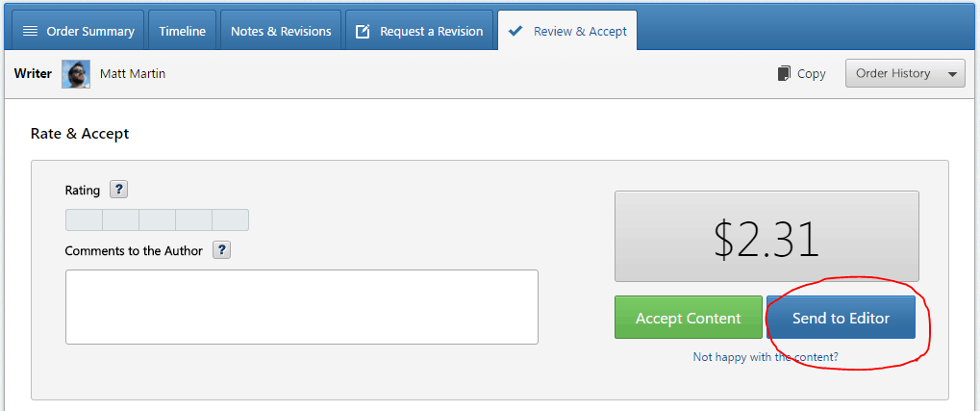Click the $2.31 price box
980x411 pixels.
766,236
